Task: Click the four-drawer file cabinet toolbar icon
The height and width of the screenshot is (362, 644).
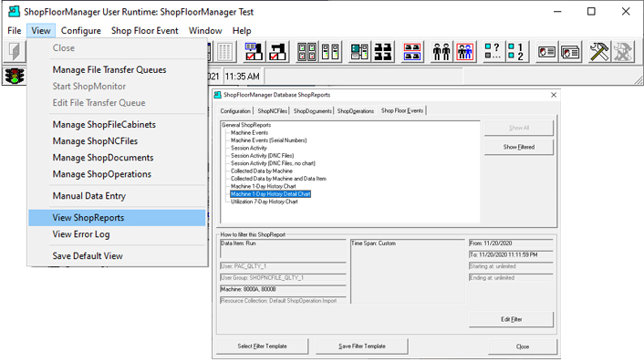Action: coord(306,52)
